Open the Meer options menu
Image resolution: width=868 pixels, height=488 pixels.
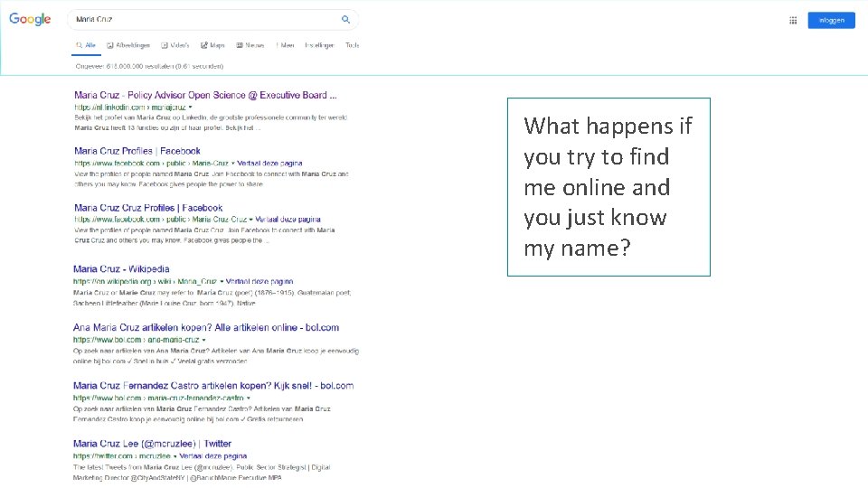pos(285,45)
